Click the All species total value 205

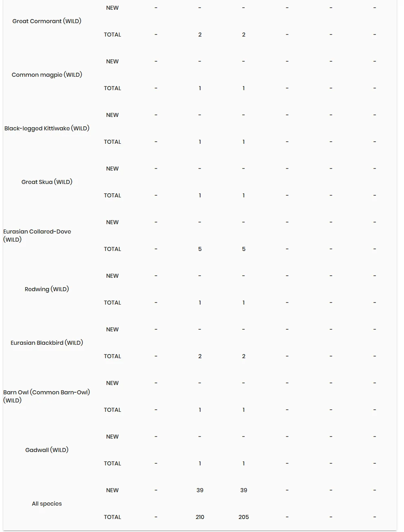click(244, 517)
